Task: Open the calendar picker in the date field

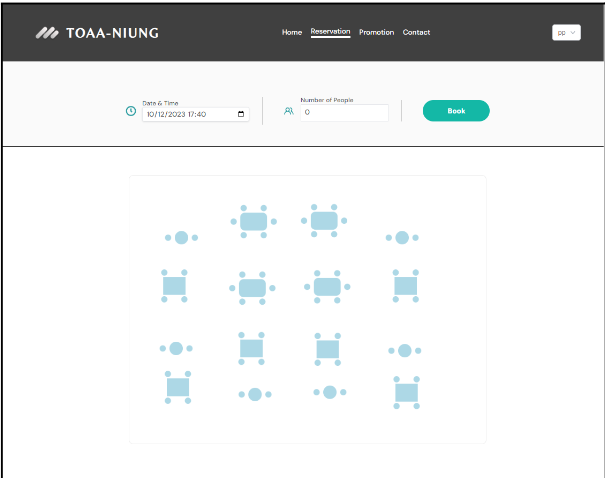Action: pyautogui.click(x=241, y=114)
